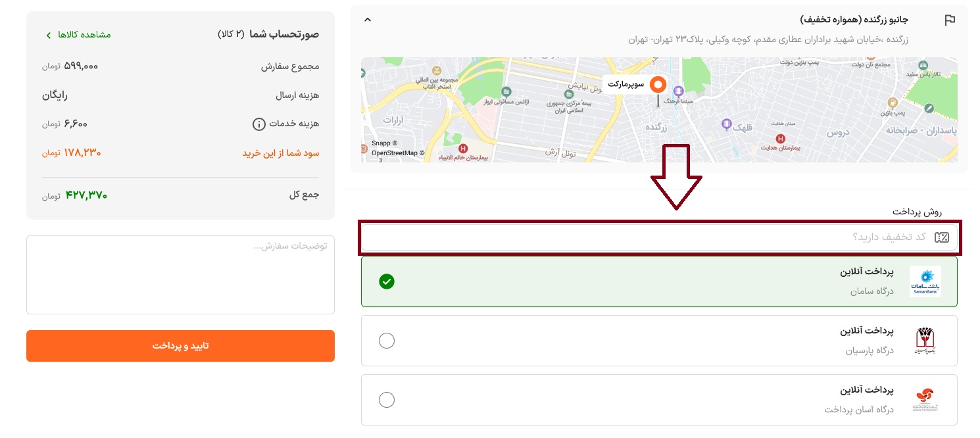Viewport: 980px width, 438px height.
Task: Collapse the store address section chevron
Action: coord(368,20)
